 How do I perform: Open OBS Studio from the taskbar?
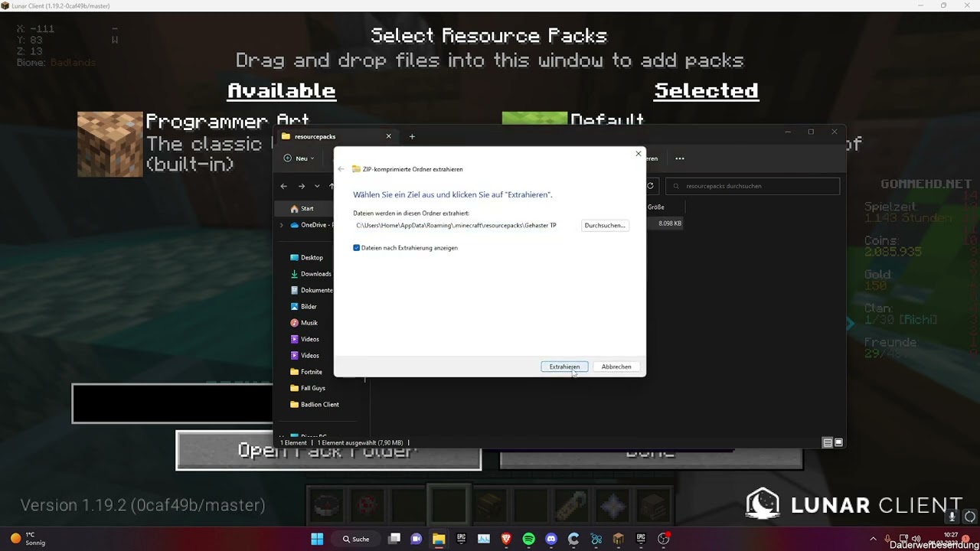[x=664, y=539]
